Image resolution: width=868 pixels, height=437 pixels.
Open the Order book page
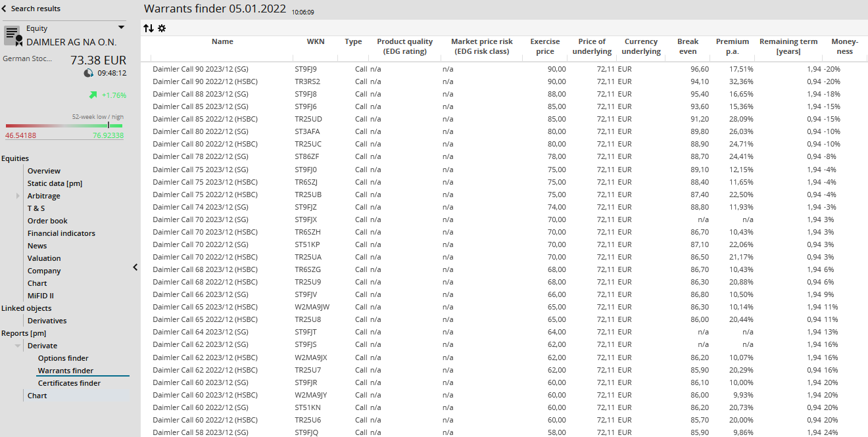coord(47,221)
